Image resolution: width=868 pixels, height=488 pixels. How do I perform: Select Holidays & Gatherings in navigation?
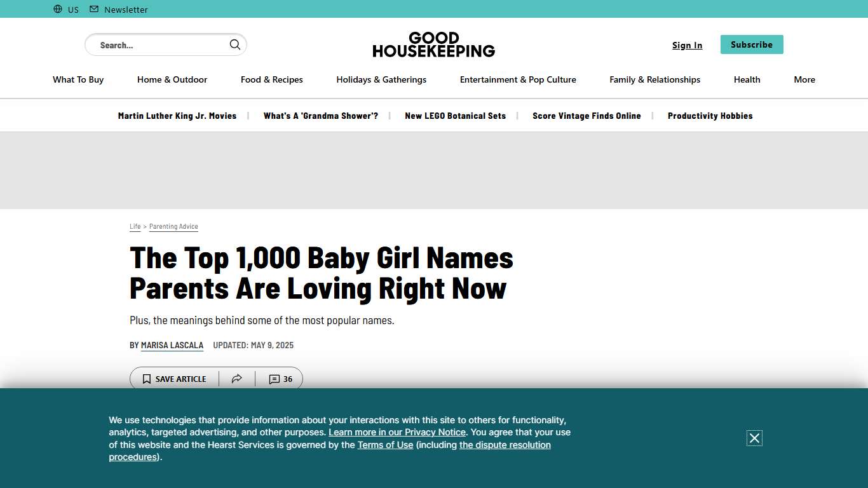pos(381,79)
